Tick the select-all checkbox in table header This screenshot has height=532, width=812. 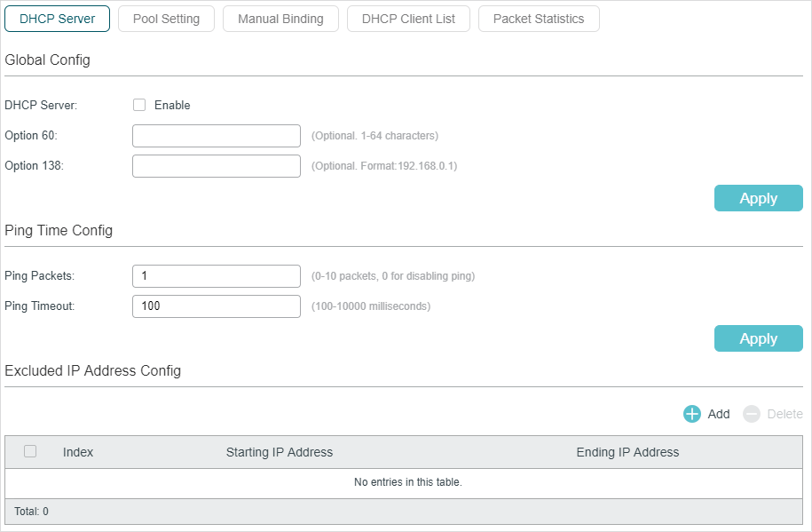(x=30, y=451)
